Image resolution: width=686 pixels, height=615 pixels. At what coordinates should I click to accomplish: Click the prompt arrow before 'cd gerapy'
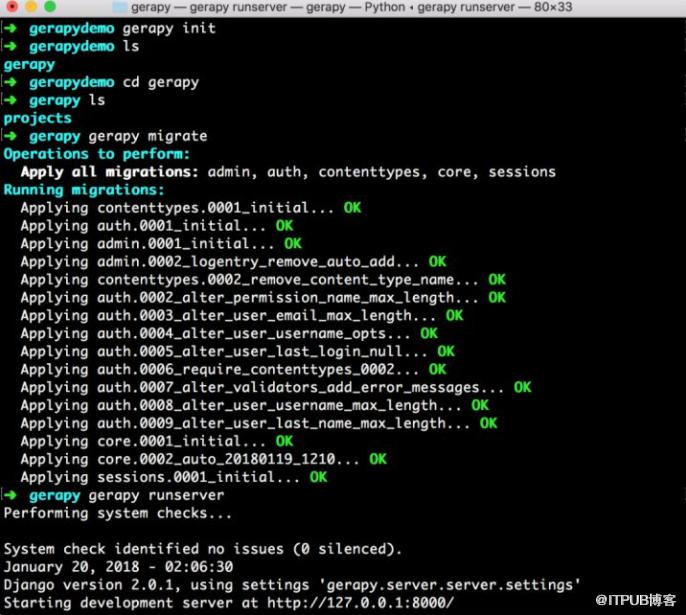10,82
